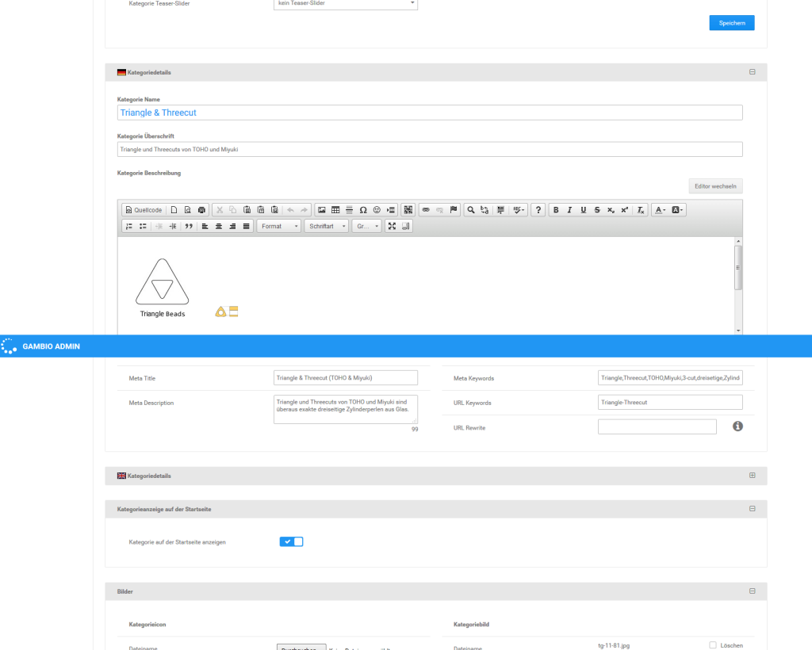Click the insert link icon

click(426, 210)
